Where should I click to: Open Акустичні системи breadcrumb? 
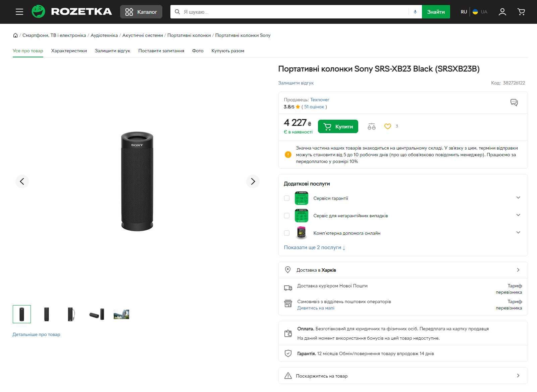[x=143, y=35]
